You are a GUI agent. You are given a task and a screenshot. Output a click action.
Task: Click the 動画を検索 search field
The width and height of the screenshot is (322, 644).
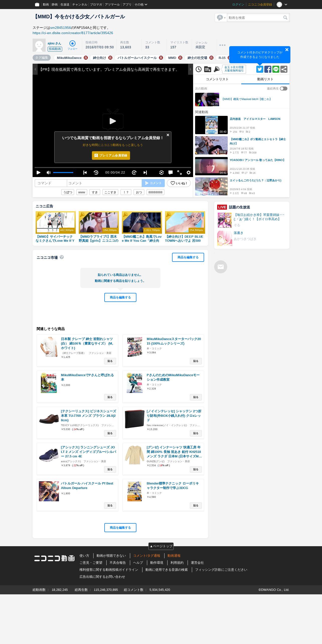click(x=255, y=18)
